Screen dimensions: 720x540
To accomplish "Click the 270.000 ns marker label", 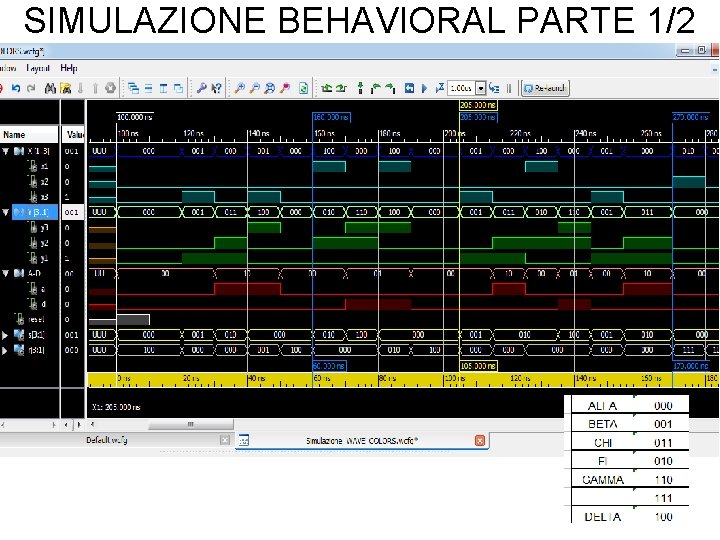I will click(x=690, y=117).
